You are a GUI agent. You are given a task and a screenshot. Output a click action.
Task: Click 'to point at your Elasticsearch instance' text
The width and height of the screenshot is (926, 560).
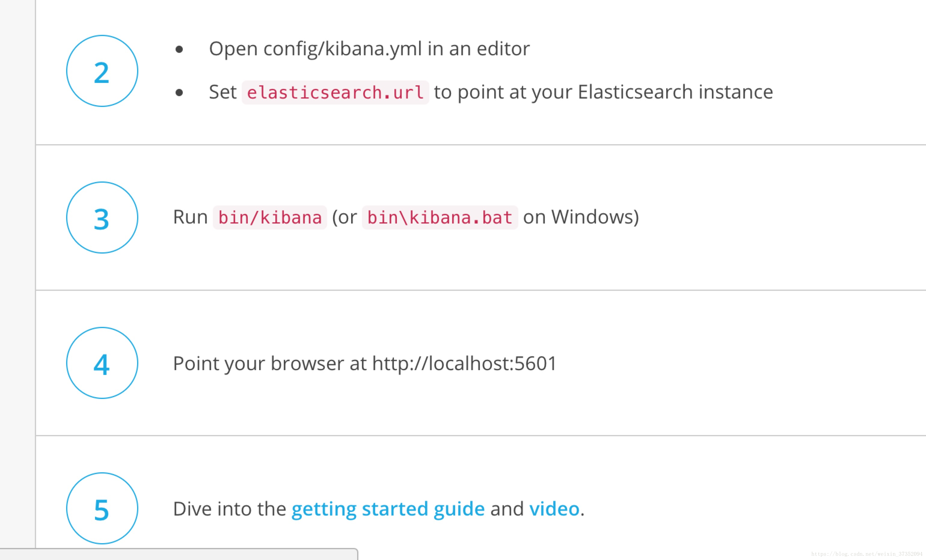(x=603, y=93)
